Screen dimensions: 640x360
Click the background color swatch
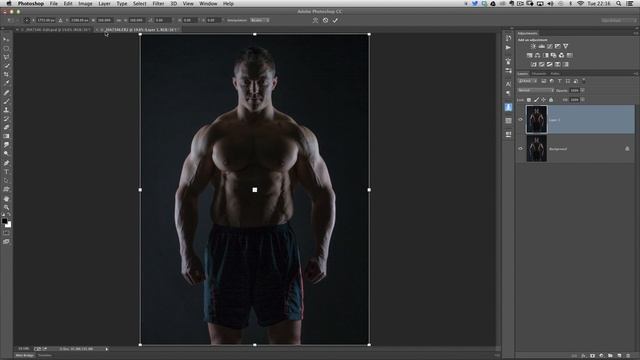[9, 225]
